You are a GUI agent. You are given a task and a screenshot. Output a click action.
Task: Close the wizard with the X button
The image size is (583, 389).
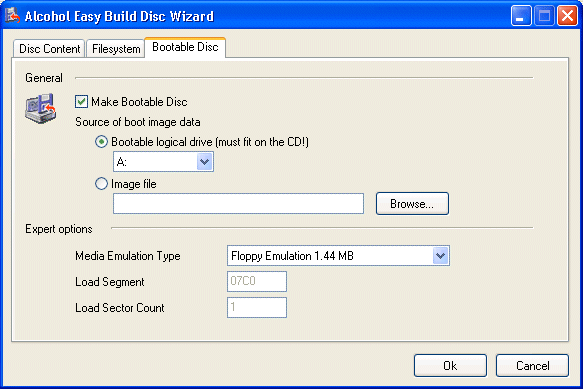point(567,16)
